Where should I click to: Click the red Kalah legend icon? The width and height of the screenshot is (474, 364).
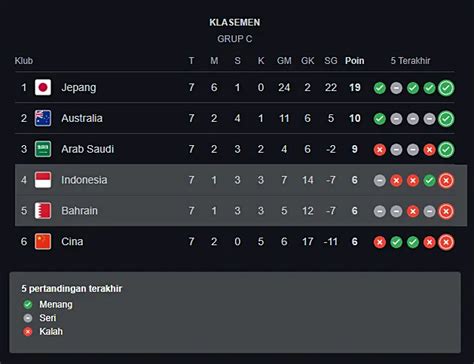[x=28, y=332]
